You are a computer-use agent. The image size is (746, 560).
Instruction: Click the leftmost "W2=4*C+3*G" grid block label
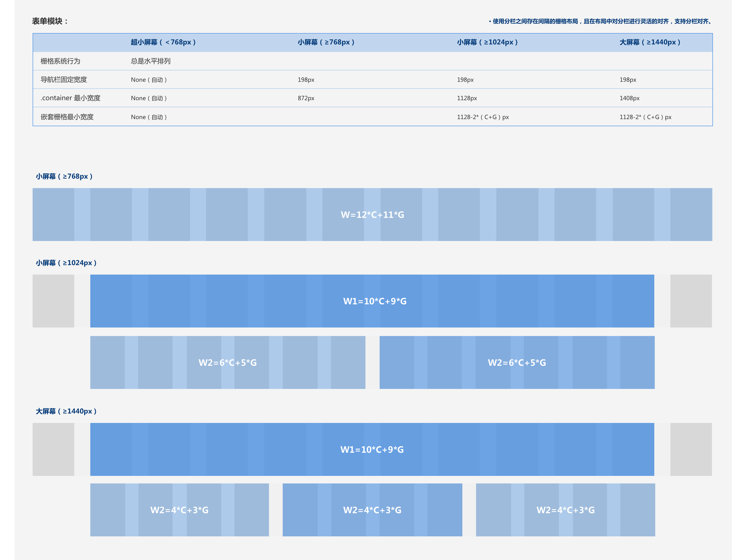pos(179,510)
